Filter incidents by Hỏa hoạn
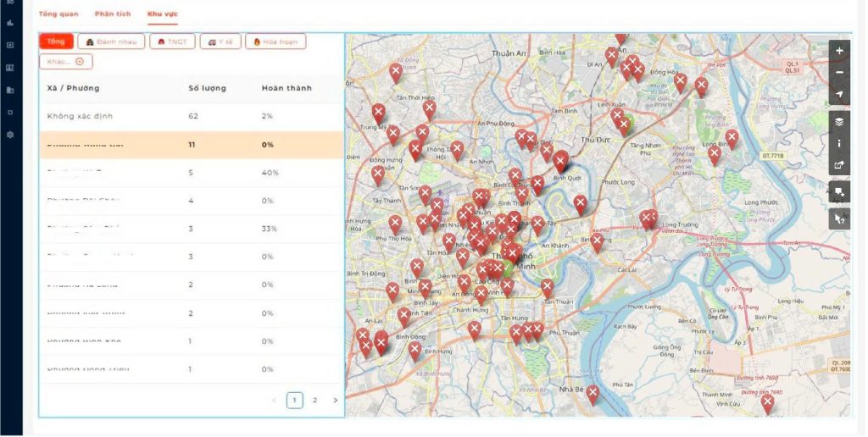 275,41
